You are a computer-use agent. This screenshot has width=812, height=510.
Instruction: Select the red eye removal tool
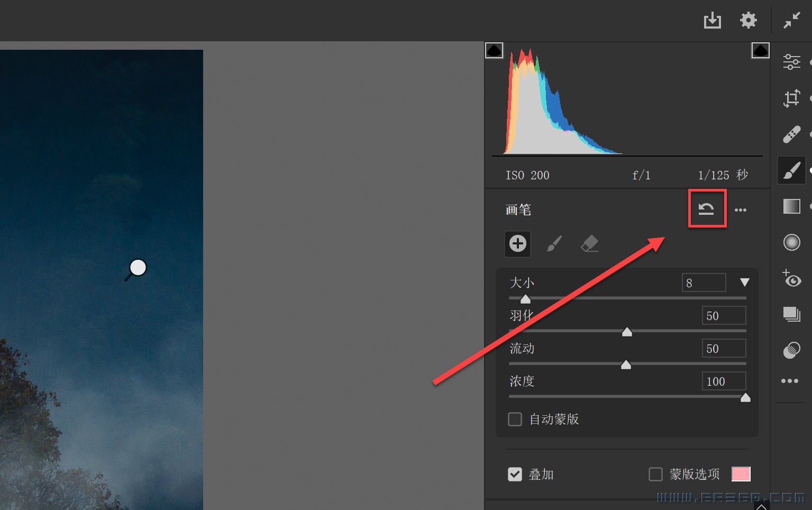coord(791,278)
